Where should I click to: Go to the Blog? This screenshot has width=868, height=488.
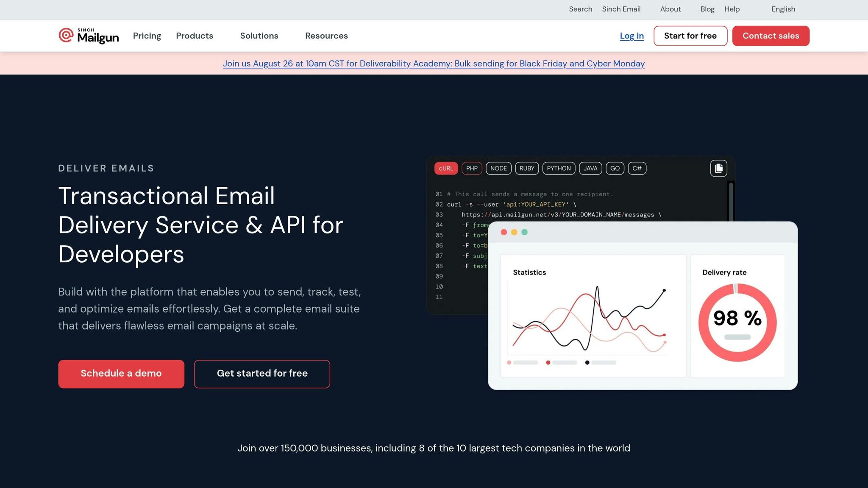707,9
